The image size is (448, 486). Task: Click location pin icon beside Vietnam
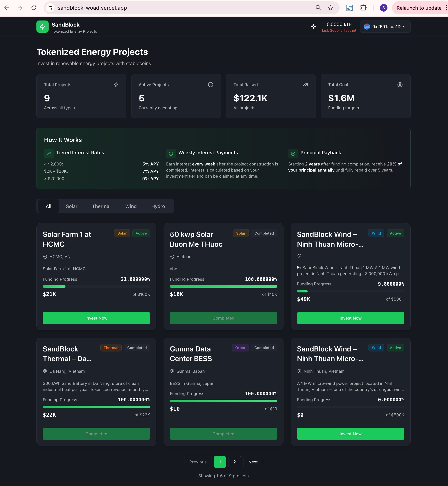coord(172,257)
